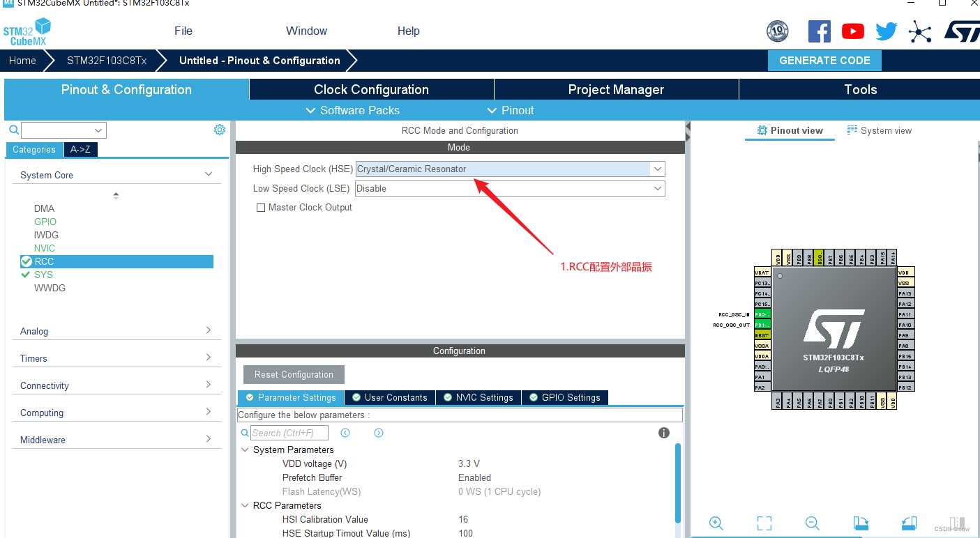Select IWDG in System Core list

[46, 235]
